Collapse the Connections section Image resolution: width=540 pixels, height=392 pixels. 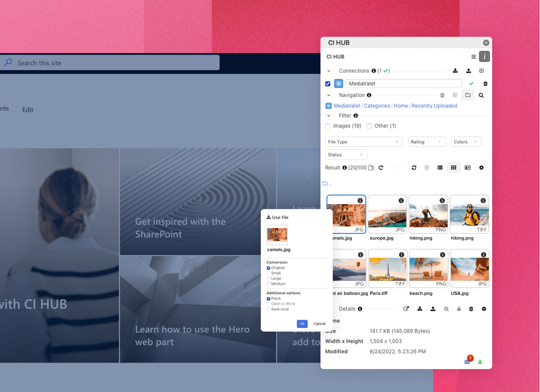[329, 71]
